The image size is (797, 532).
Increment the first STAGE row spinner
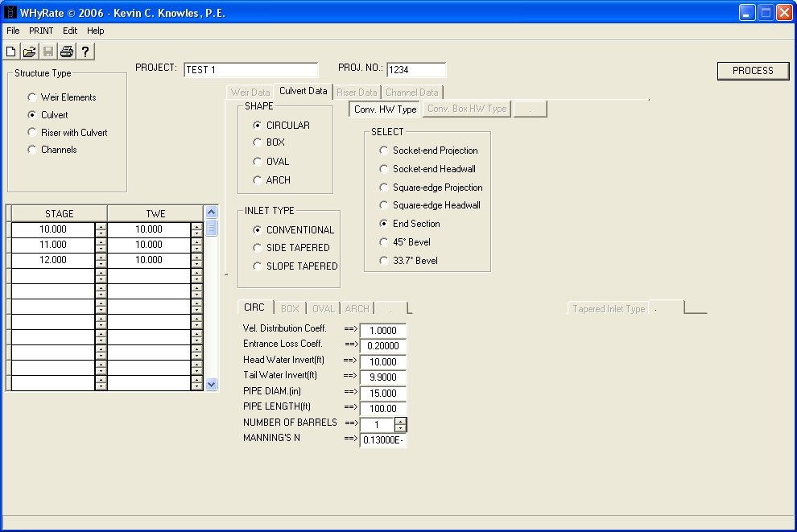tap(101, 226)
